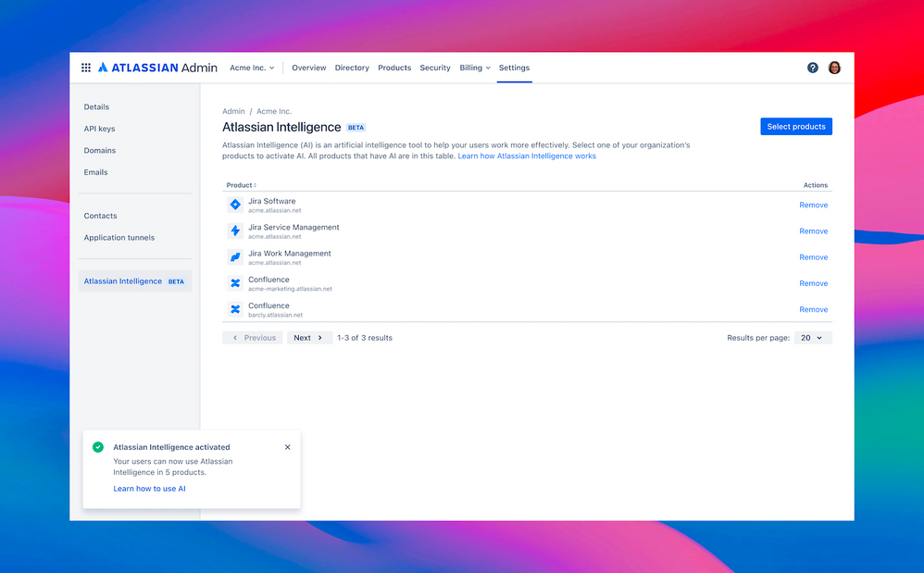924x573 pixels.
Task: Click the Jira Software product icon
Action: (235, 205)
